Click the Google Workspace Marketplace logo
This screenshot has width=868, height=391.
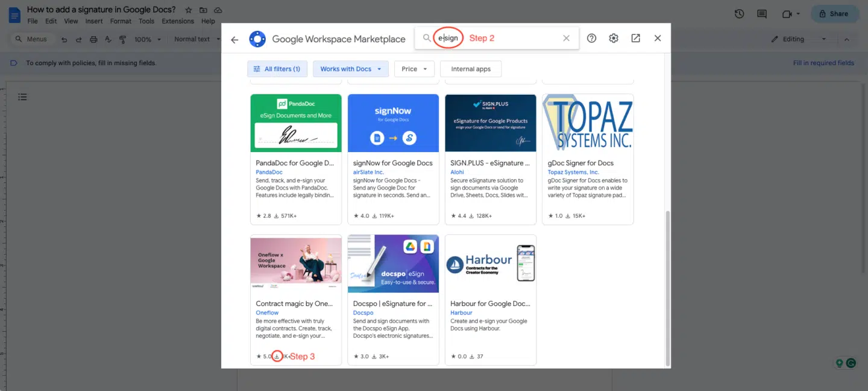pos(257,39)
